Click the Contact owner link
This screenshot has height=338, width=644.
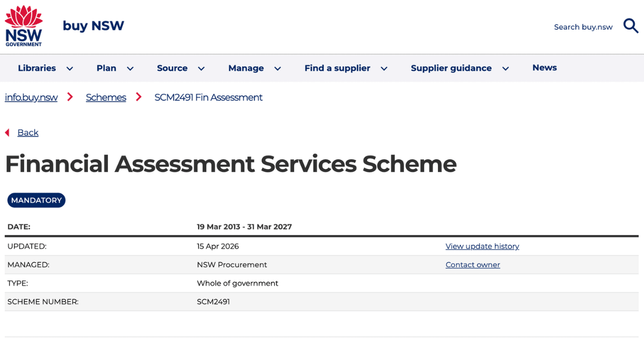tap(473, 264)
